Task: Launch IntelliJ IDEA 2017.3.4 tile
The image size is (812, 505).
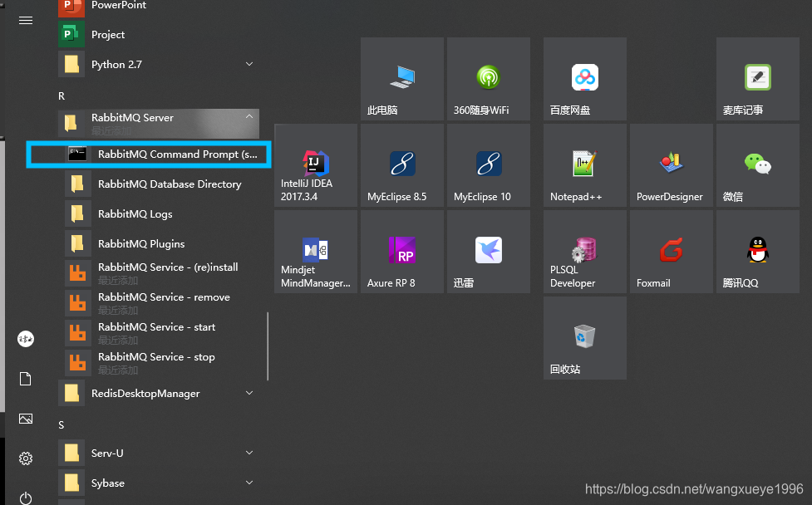Action: click(315, 165)
